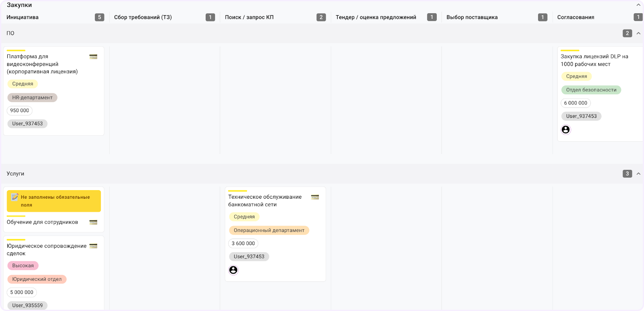Click card icon on ATM maintenance card
This screenshot has height=311, width=644.
coord(315,197)
